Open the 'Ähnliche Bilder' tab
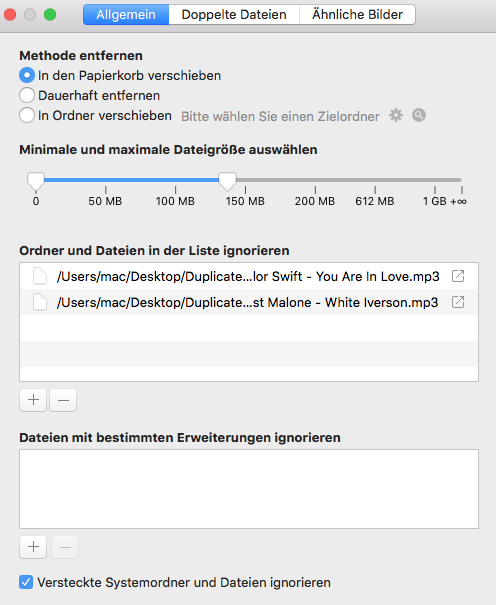The width and height of the screenshot is (496, 605). point(358,15)
